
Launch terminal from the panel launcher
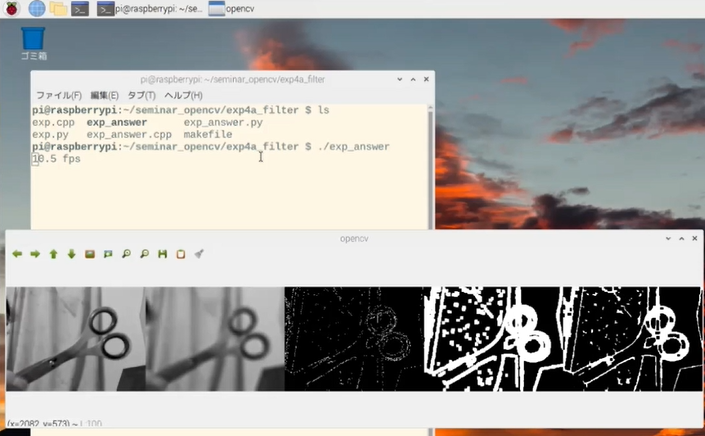pos(80,9)
